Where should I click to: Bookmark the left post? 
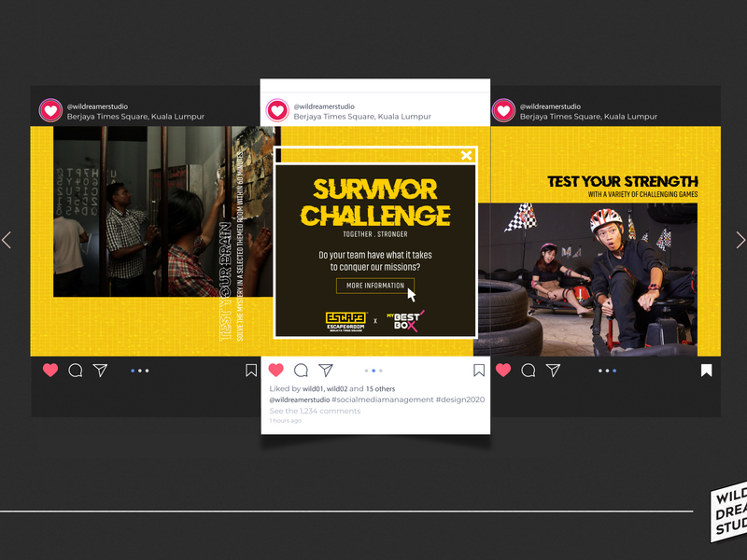coord(251,370)
